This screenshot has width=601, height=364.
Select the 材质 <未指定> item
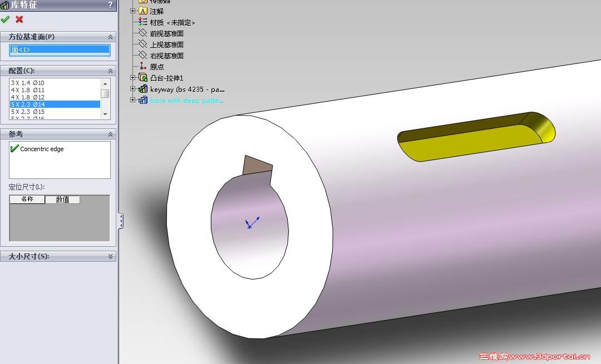pyautogui.click(x=173, y=23)
